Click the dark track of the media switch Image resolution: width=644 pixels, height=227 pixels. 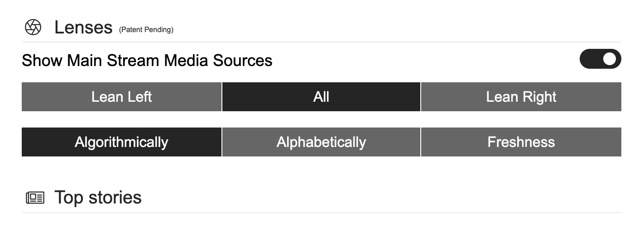pos(590,59)
